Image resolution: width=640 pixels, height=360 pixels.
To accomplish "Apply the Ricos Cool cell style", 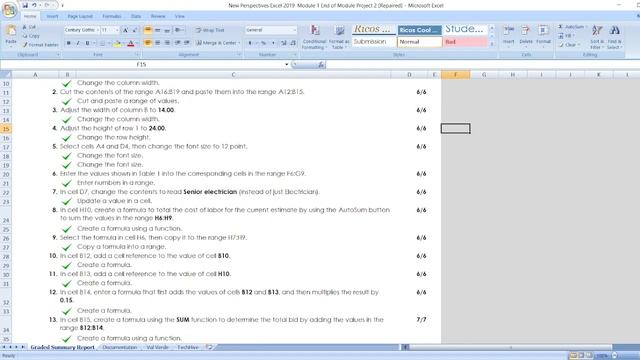I will (420, 30).
